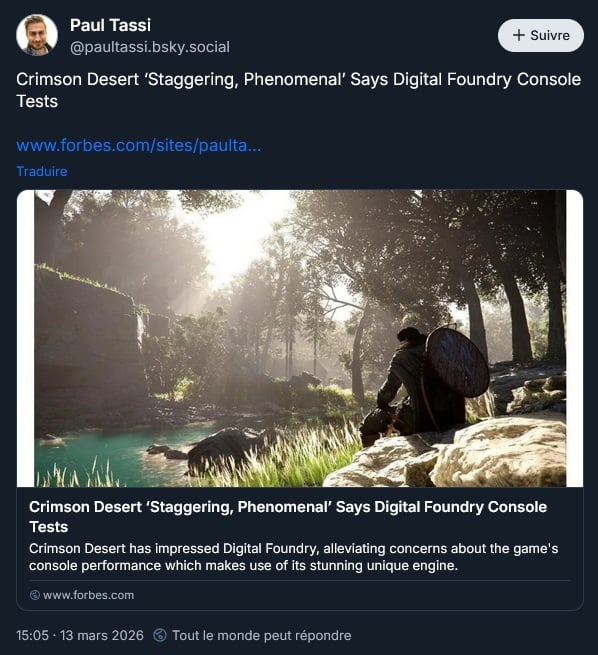This screenshot has width=598, height=655.
Task: Open the Paul Tassi display name
Action: click(110, 25)
